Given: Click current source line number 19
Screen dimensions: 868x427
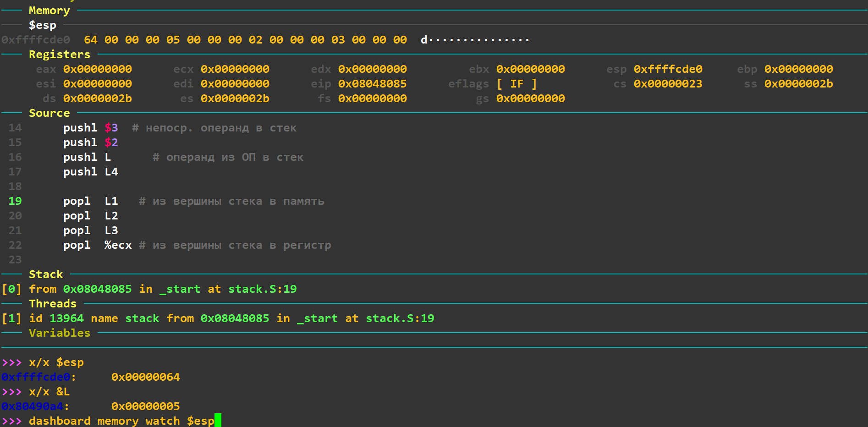Looking at the screenshot, I should click(x=15, y=201).
